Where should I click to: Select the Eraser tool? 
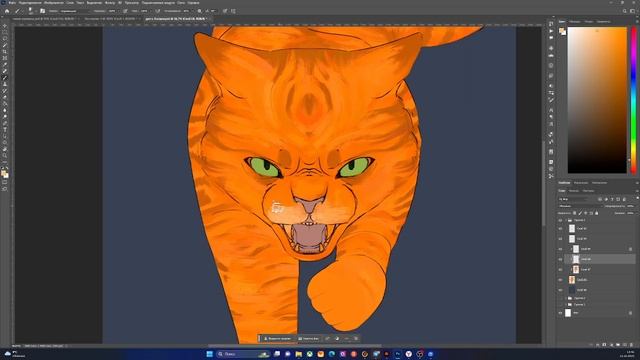point(5,97)
